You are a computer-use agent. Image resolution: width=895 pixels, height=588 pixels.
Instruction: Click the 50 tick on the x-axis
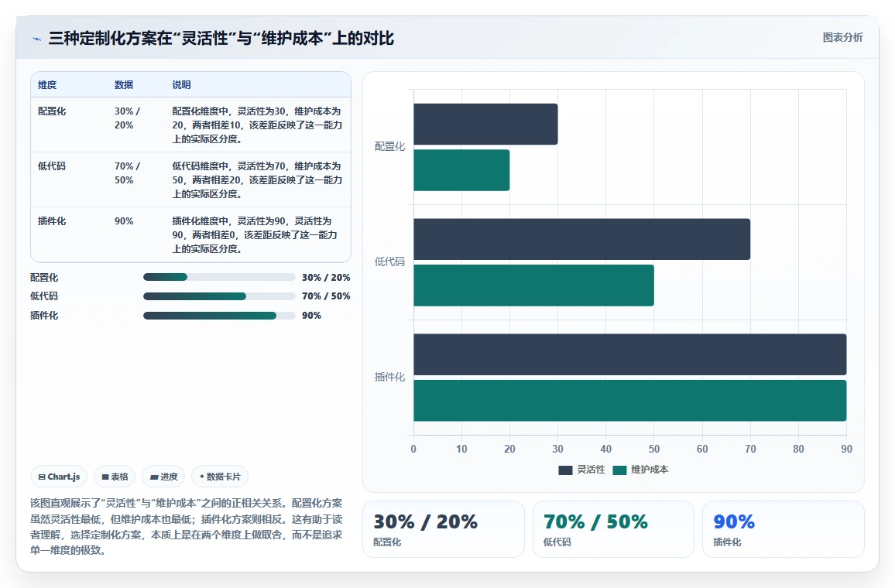point(654,449)
